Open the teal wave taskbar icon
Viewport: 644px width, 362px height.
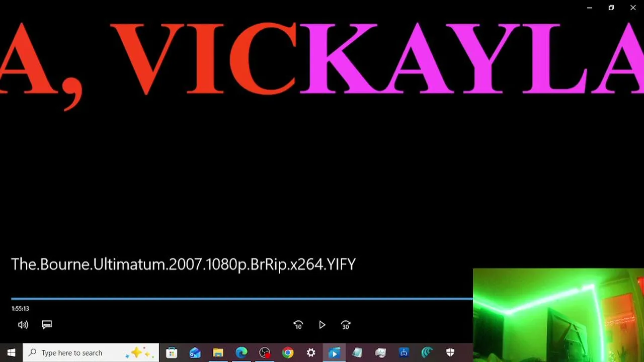427,353
